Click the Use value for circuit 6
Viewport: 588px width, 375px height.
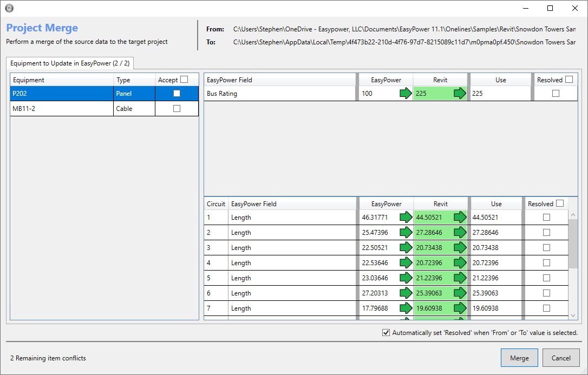[495, 293]
